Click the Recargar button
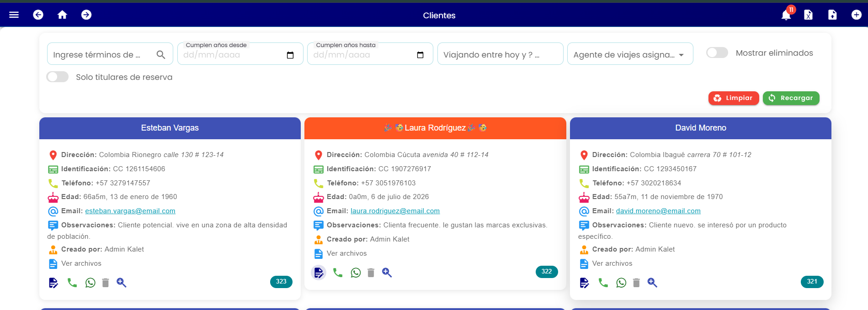The image size is (868, 310). click(x=791, y=98)
